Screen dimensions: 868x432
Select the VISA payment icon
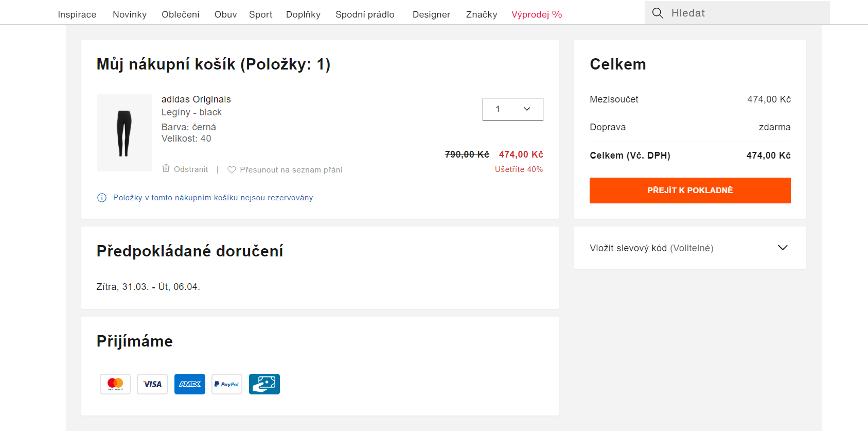[152, 384]
